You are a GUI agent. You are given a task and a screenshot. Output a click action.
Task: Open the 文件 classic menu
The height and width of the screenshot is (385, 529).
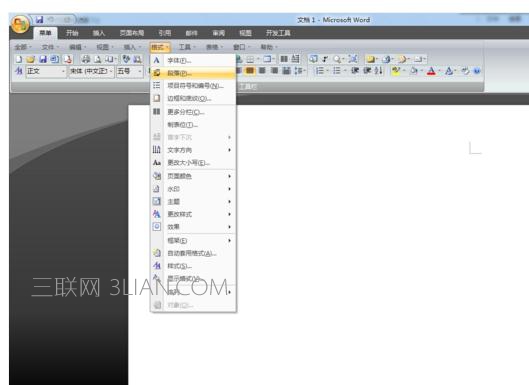50,47
